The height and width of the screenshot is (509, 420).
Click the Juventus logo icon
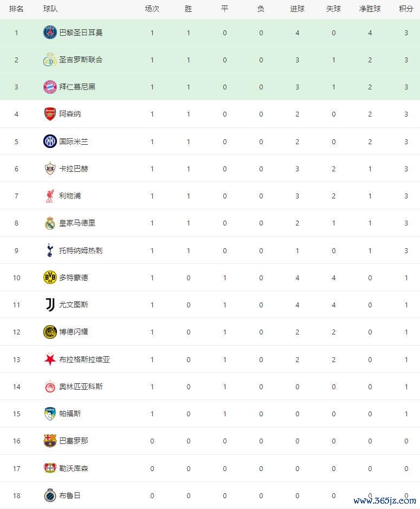point(50,305)
